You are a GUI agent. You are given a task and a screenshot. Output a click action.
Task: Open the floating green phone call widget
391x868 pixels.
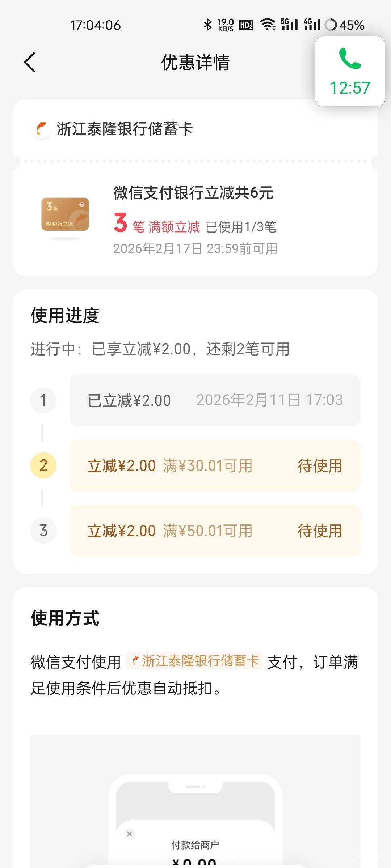coord(350,71)
